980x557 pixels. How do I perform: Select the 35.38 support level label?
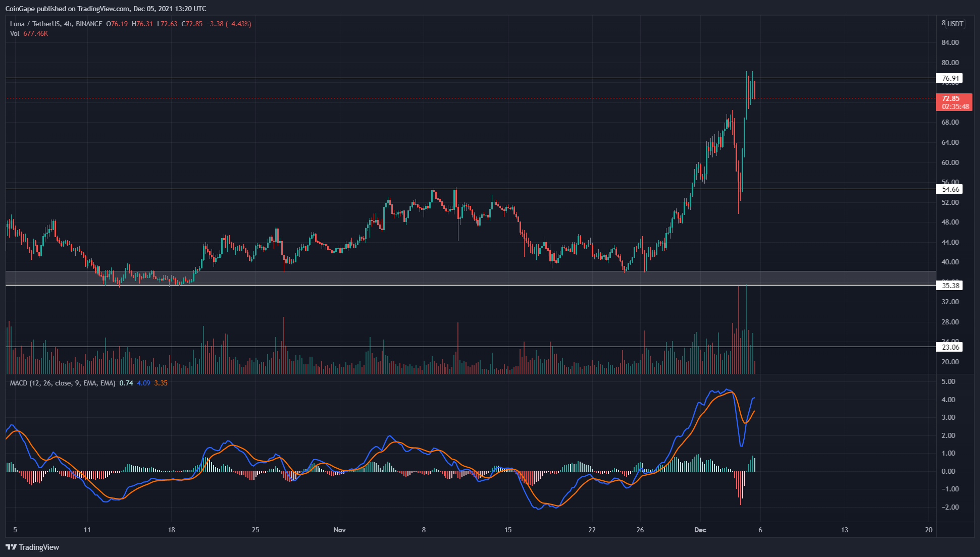pos(950,286)
